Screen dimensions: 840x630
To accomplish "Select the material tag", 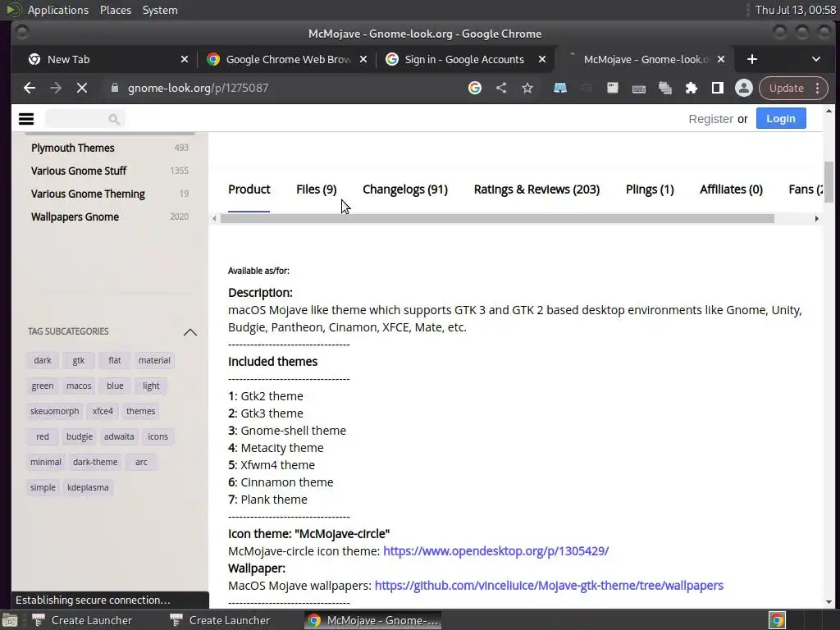I will (154, 361).
